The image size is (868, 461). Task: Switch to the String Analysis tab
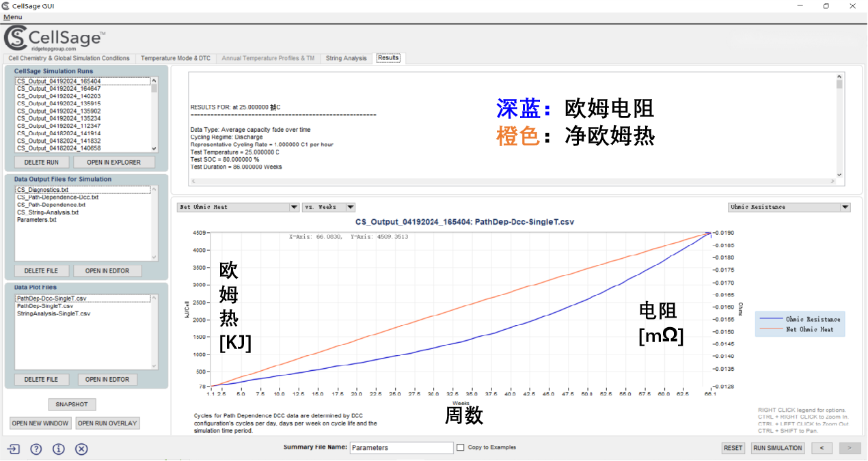(x=346, y=59)
